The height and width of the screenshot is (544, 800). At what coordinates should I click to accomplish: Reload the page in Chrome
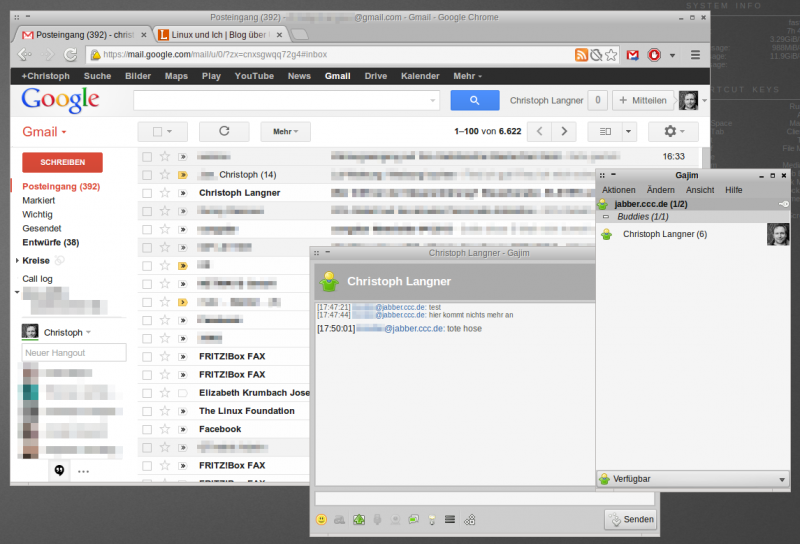(70, 54)
